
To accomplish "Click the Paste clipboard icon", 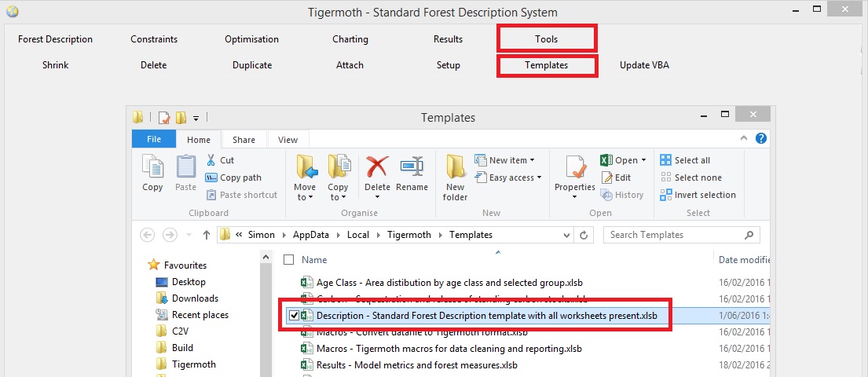I will tap(186, 167).
